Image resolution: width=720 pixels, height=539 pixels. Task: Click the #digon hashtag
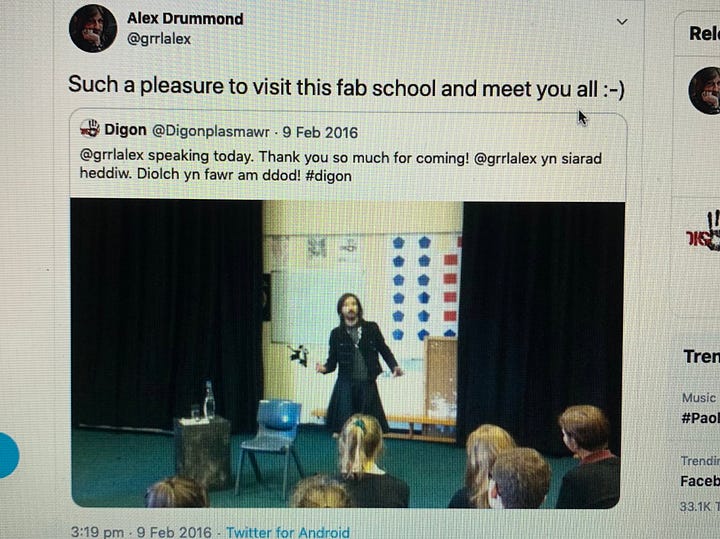(329, 176)
